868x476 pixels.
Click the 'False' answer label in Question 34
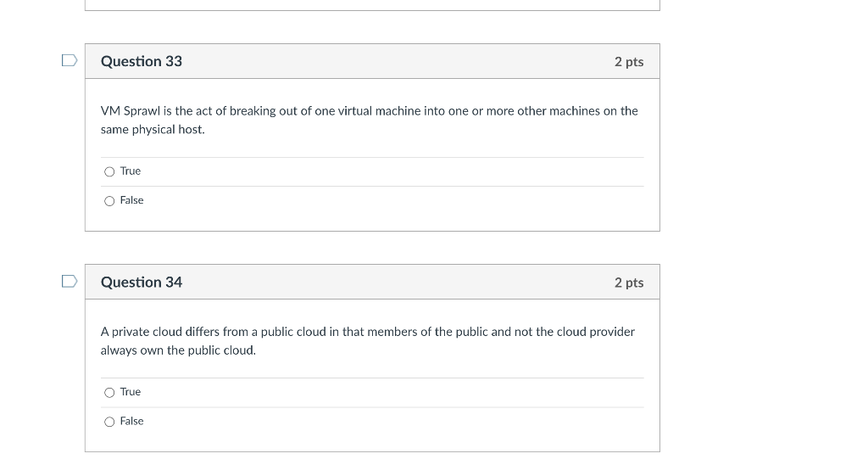131,421
